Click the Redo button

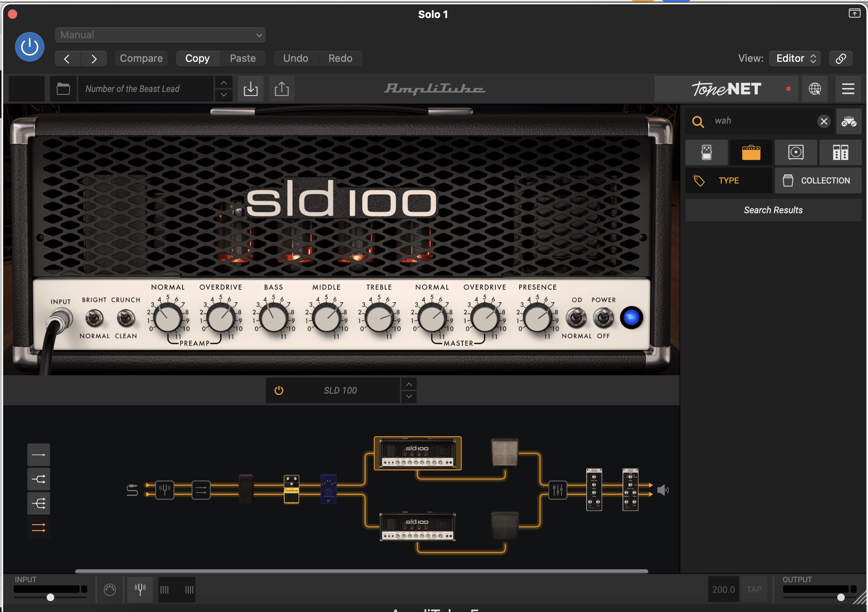(x=340, y=58)
